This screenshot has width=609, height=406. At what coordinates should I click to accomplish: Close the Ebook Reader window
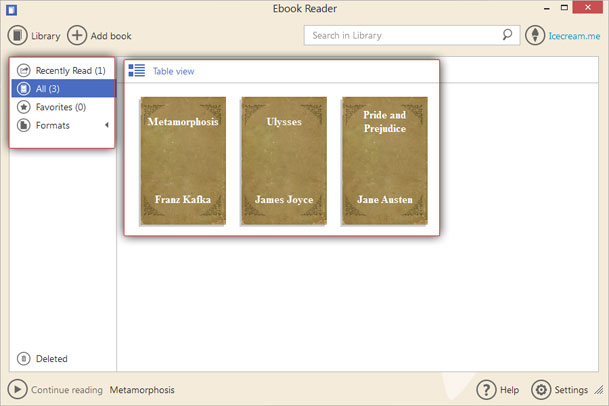(x=588, y=7)
